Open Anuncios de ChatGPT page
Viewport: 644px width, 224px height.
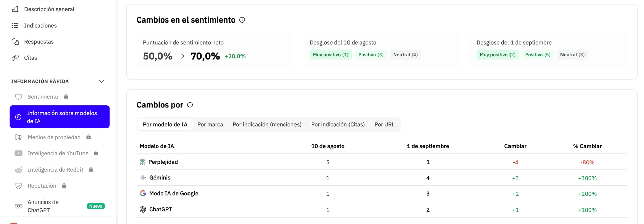(43, 206)
